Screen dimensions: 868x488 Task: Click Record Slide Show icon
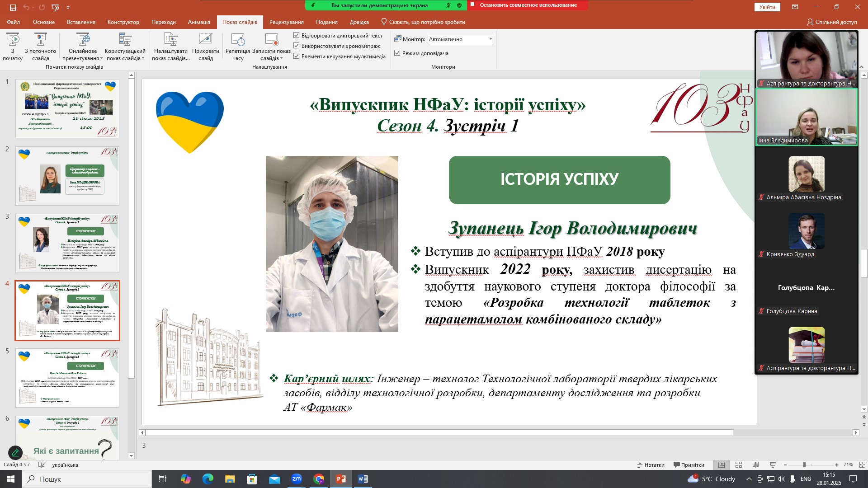click(272, 40)
